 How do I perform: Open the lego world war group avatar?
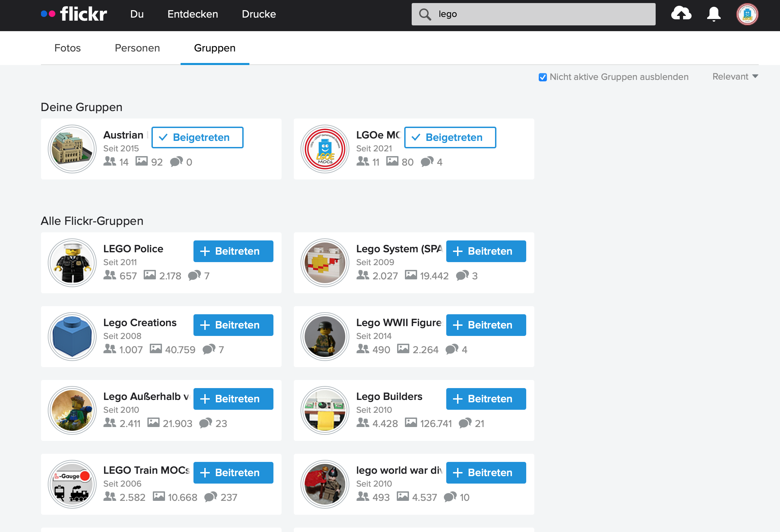325,484
